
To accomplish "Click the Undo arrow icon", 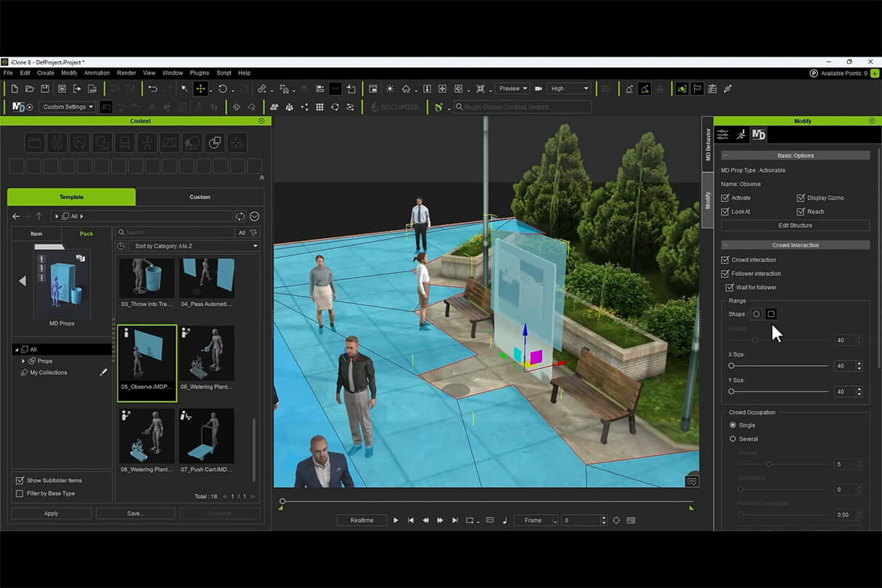I will (x=152, y=89).
